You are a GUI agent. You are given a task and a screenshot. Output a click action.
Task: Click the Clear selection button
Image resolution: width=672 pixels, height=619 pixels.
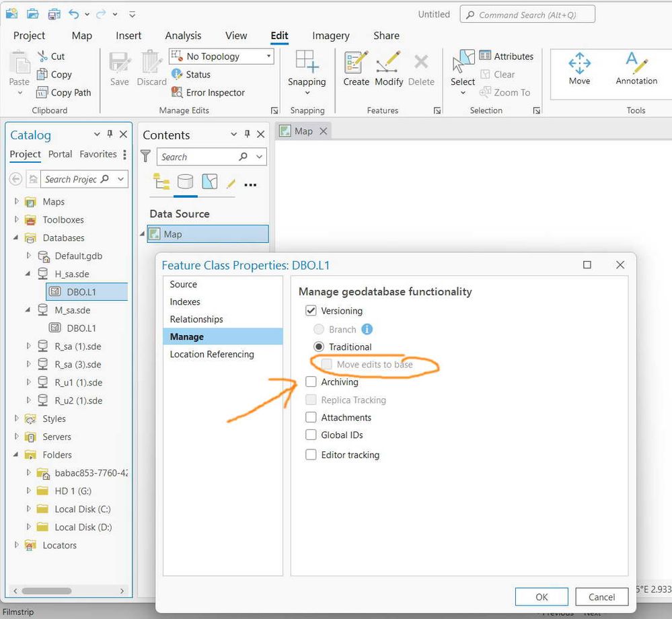pyautogui.click(x=498, y=74)
